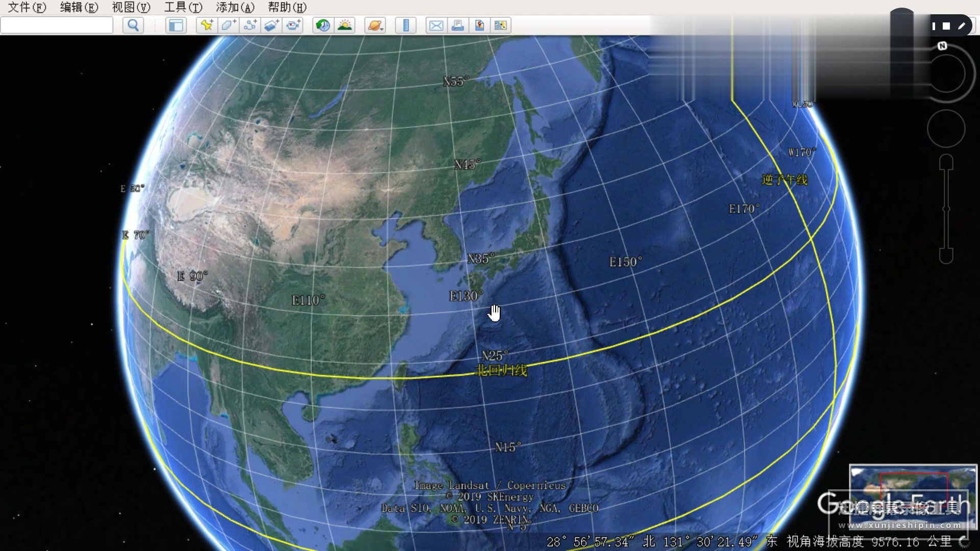Stop the screen recording
The image size is (980, 551).
[946, 26]
